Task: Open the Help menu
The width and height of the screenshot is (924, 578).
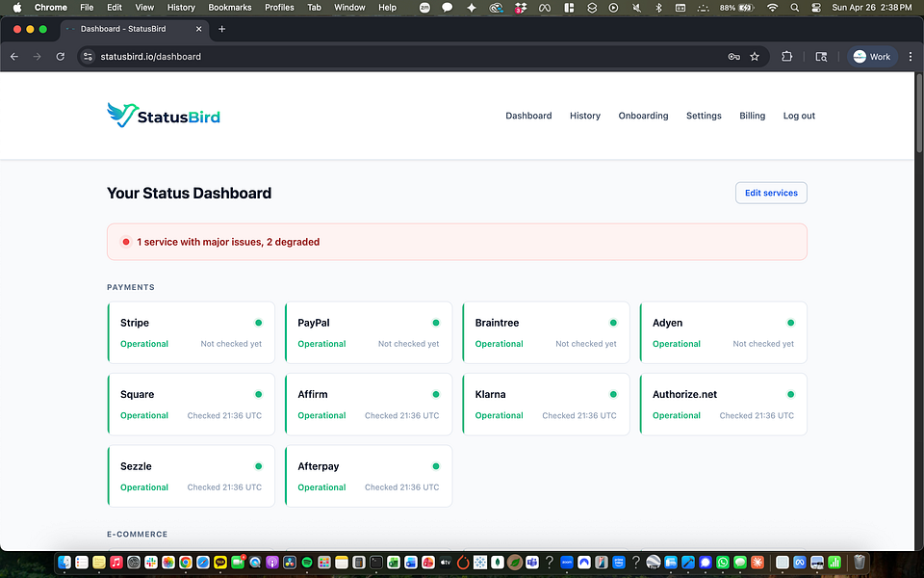Action: coord(387,8)
